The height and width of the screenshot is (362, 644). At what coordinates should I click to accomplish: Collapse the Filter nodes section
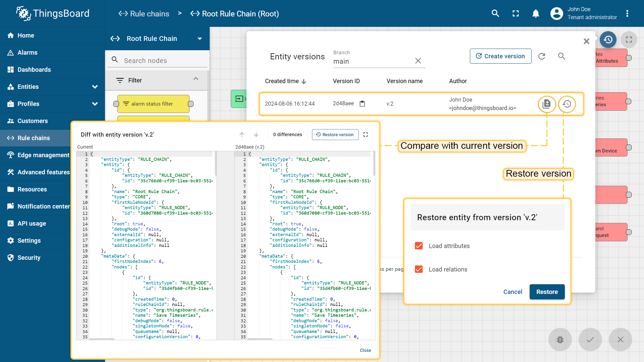pos(196,79)
